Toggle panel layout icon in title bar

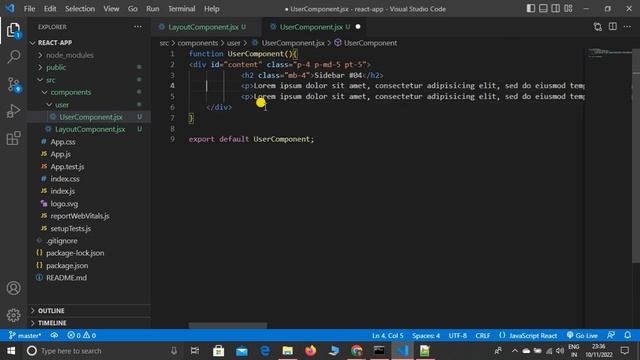(x=543, y=9)
